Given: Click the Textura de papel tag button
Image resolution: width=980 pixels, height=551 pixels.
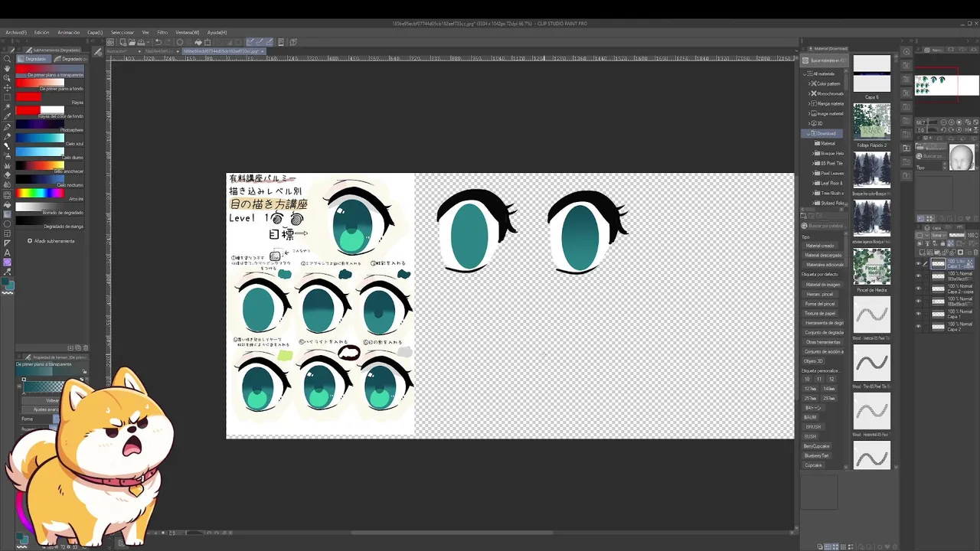Looking at the screenshot, I should [x=820, y=313].
